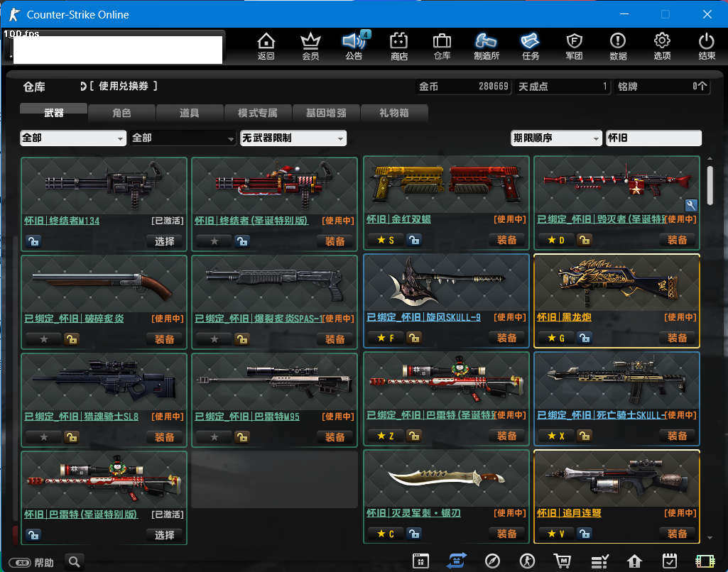This screenshot has width=728, height=572.
Task: Click the compass icon in bottom bar
Action: 492,561
